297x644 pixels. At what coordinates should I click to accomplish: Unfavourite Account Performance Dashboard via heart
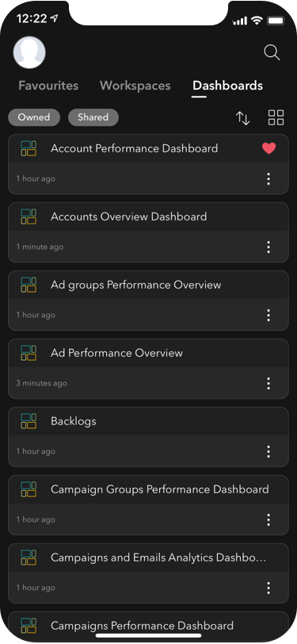(268, 148)
